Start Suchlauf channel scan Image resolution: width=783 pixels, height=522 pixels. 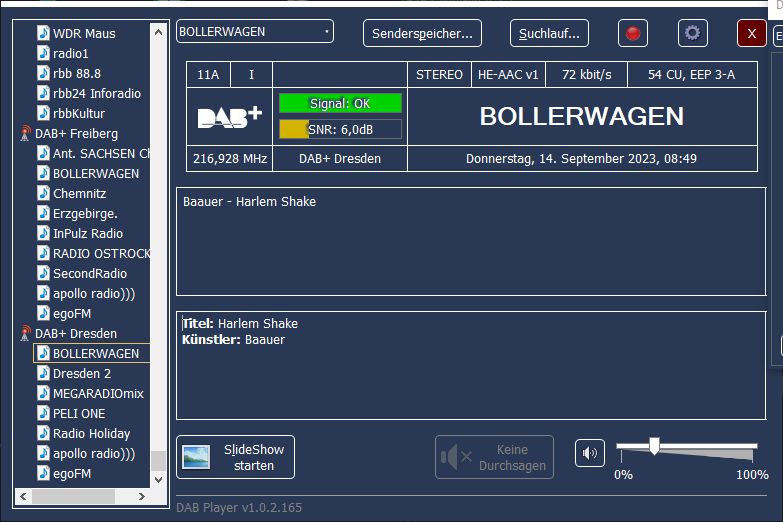coord(549,33)
